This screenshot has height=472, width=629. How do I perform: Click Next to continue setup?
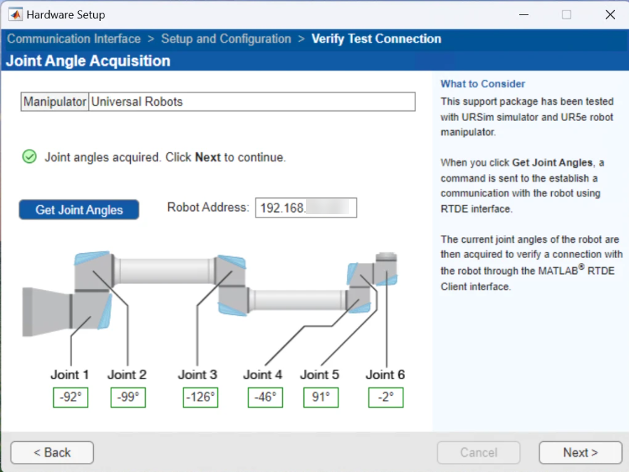pyautogui.click(x=580, y=452)
